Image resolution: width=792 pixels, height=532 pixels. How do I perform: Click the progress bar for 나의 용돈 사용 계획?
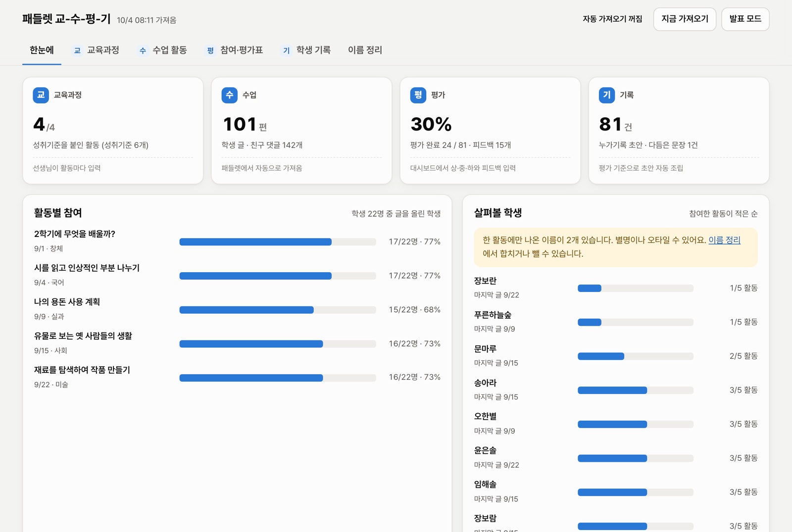click(278, 310)
